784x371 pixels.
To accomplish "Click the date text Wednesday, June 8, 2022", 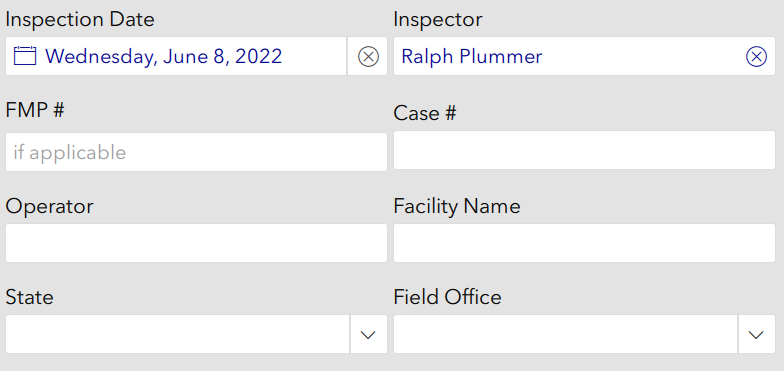I will pyautogui.click(x=164, y=56).
